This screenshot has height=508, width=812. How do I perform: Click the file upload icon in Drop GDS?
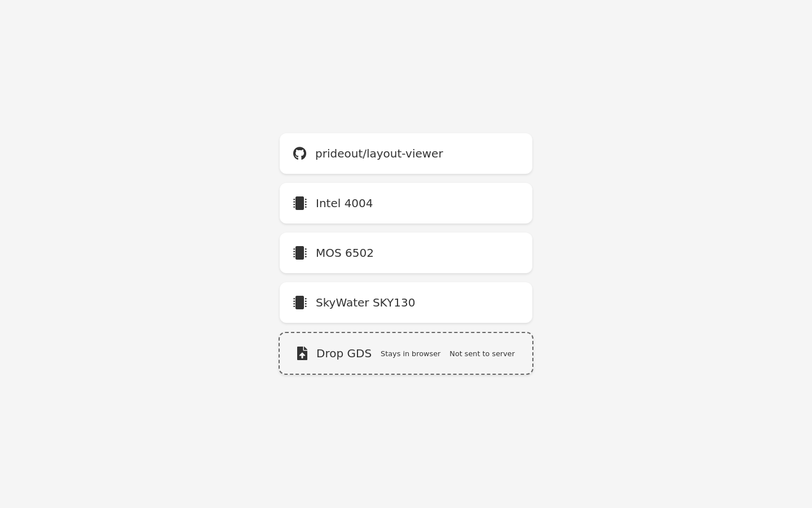(302, 353)
